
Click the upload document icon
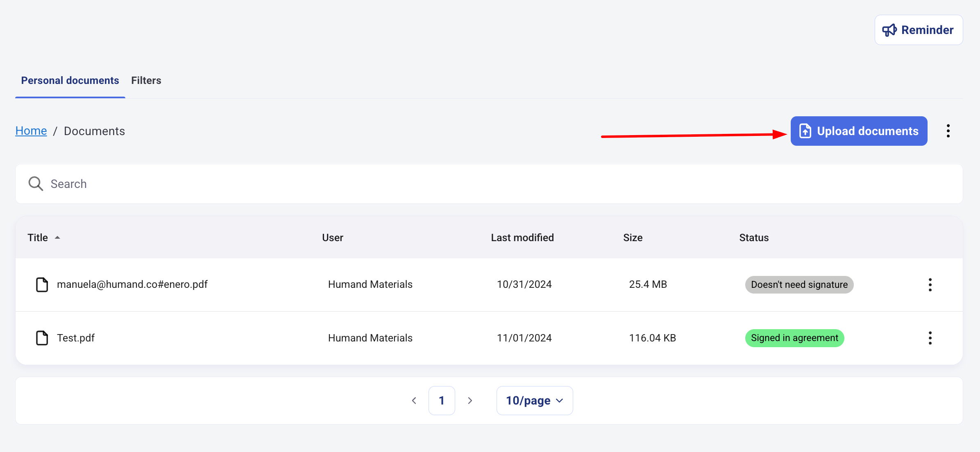click(805, 131)
